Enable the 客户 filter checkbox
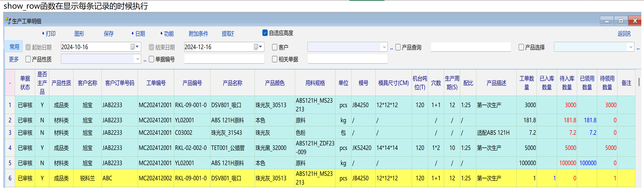Screen dimensions: 644x189 pyautogui.click(x=274, y=47)
